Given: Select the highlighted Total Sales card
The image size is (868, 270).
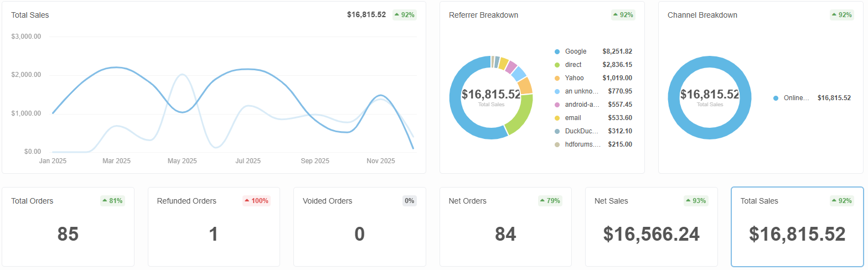Looking at the screenshot, I should [x=797, y=227].
